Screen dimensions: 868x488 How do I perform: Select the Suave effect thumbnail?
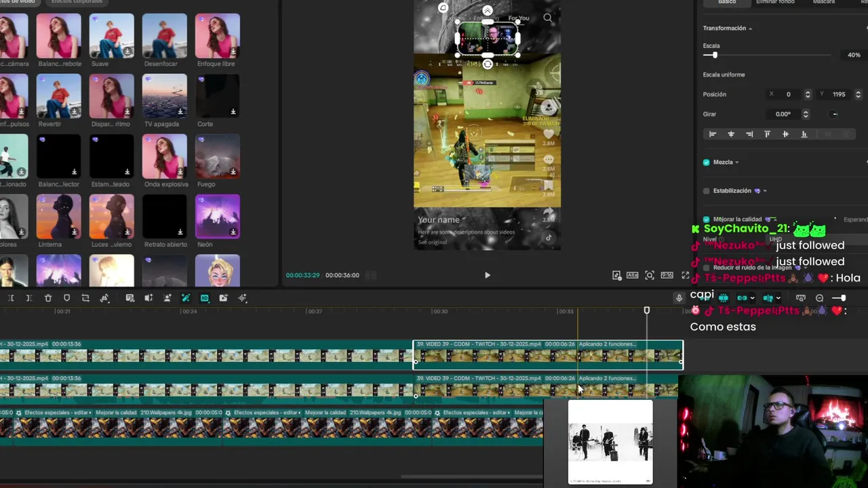tap(111, 36)
